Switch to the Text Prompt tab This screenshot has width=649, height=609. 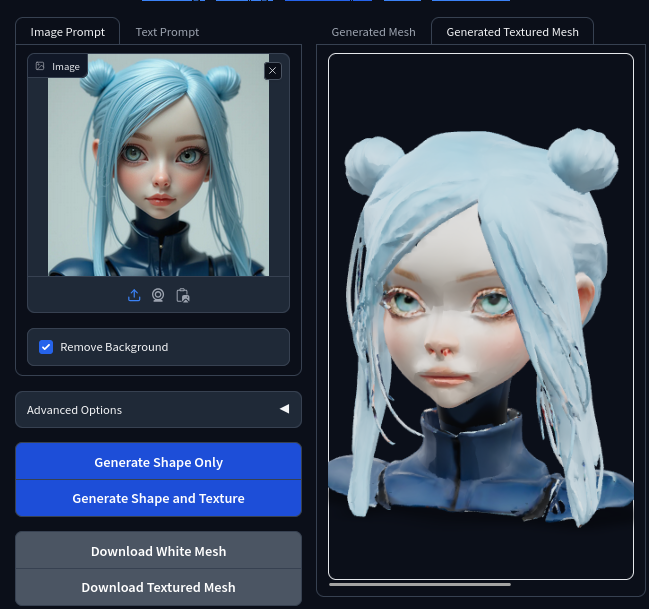pyautogui.click(x=167, y=32)
